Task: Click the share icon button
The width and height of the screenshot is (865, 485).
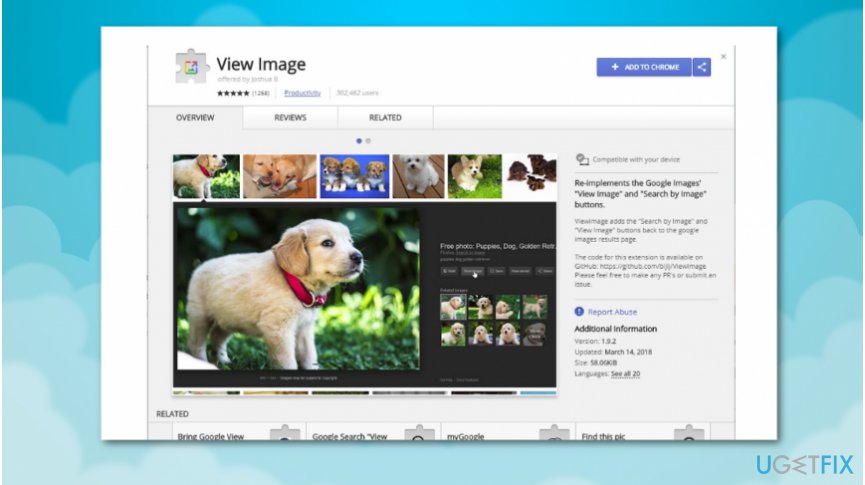Action: point(702,67)
